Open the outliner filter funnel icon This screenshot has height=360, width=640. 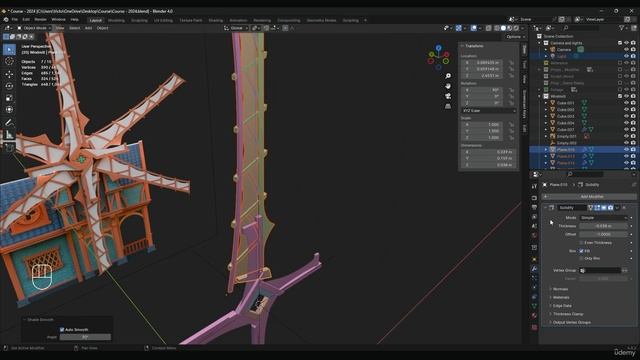(622, 28)
